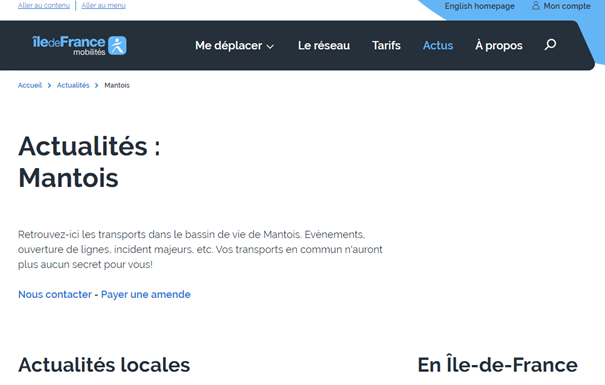Viewport: 605px width, 385px height.
Task: Open Actualités breadcrumb link
Action: [73, 85]
